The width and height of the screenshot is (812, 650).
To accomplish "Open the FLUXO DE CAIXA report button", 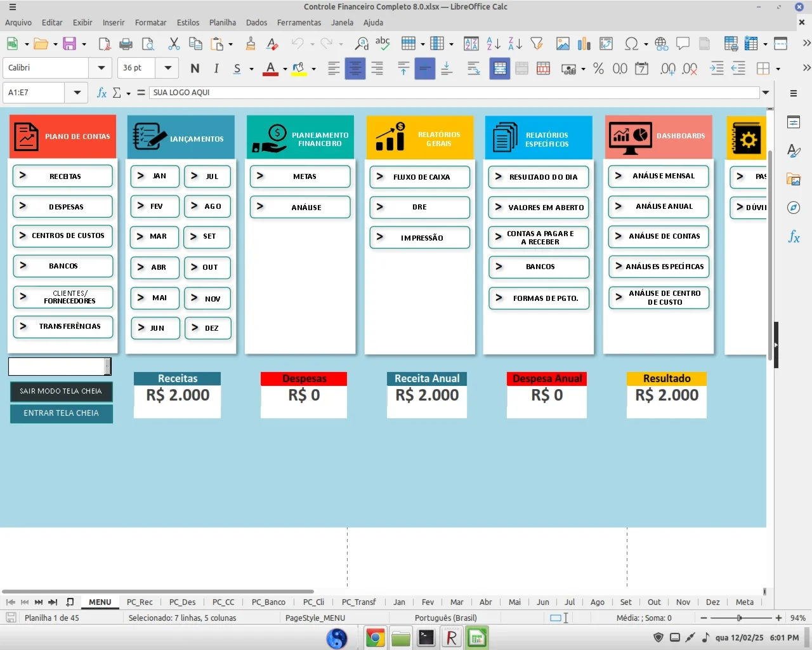I will click(420, 177).
